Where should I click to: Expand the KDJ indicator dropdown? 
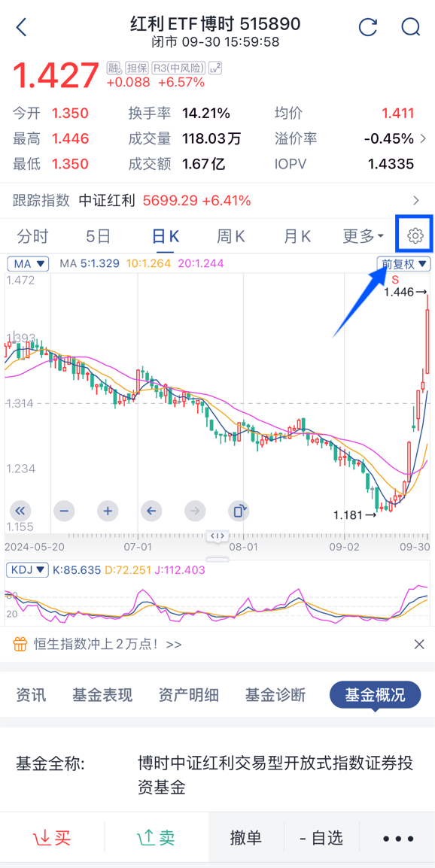point(27,569)
